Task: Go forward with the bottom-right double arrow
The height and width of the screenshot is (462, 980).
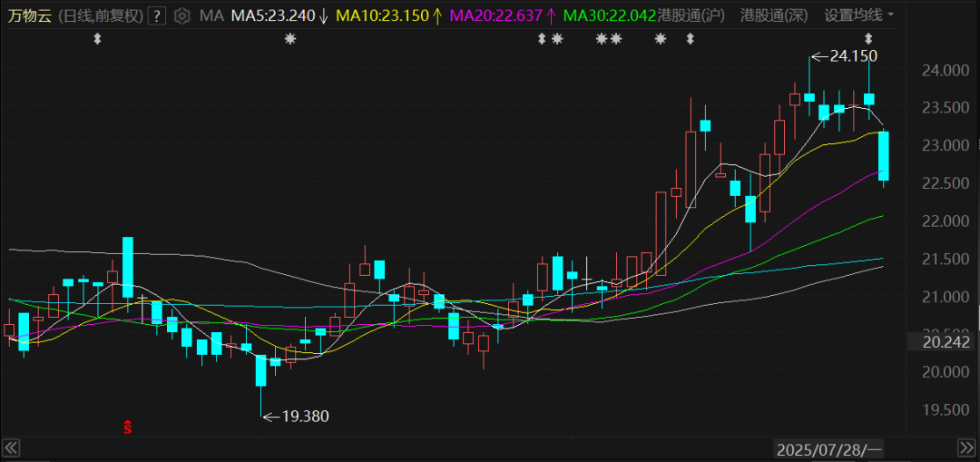Action: point(965,447)
